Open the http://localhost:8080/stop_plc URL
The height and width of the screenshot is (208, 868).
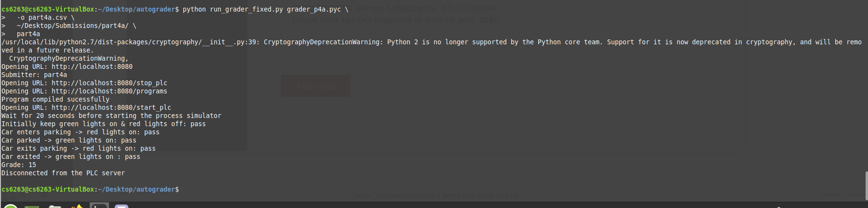pos(109,83)
